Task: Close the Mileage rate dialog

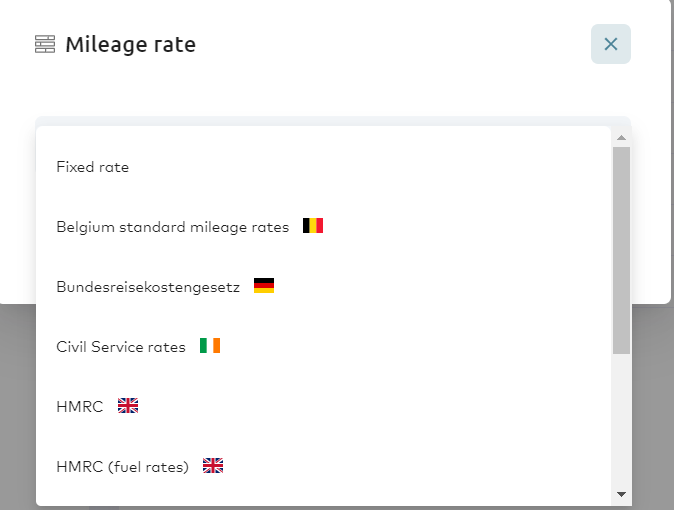Action: click(610, 44)
